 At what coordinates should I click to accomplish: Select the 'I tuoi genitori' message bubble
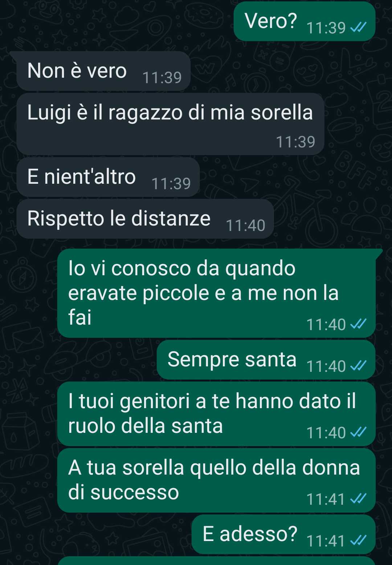(x=216, y=414)
